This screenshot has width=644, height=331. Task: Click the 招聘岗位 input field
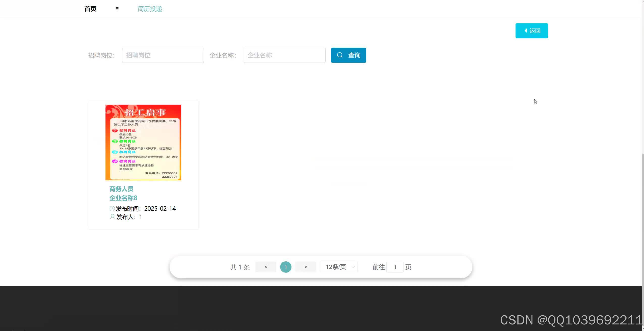coord(163,55)
